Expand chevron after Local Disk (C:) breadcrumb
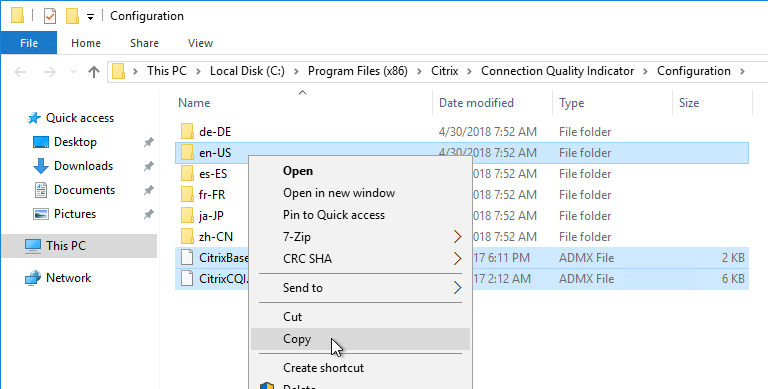The image size is (768, 389). [x=296, y=72]
